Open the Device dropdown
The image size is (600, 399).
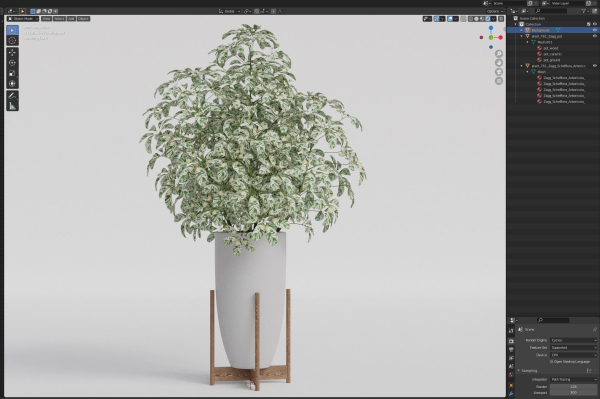coord(574,355)
